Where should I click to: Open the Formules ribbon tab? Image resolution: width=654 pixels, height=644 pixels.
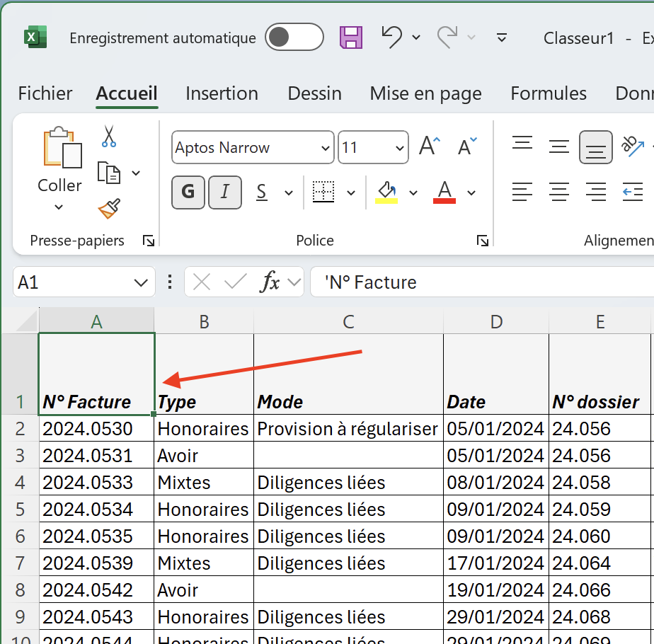549,93
